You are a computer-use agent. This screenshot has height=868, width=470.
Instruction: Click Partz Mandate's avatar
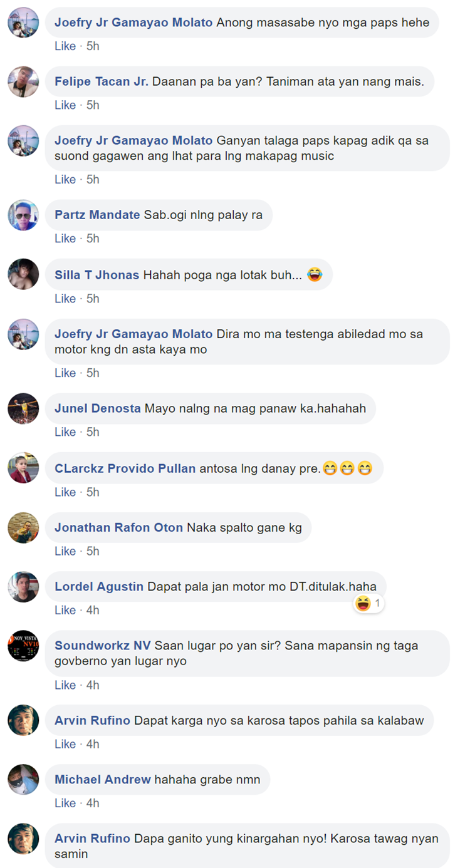click(23, 215)
